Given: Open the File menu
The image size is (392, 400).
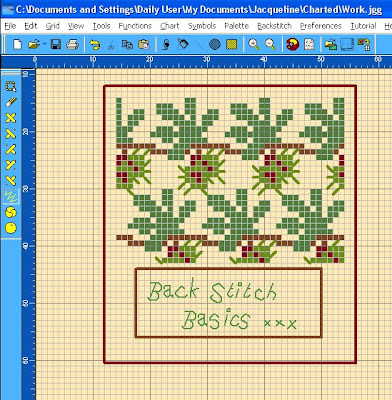Looking at the screenshot, I should click(x=10, y=26).
